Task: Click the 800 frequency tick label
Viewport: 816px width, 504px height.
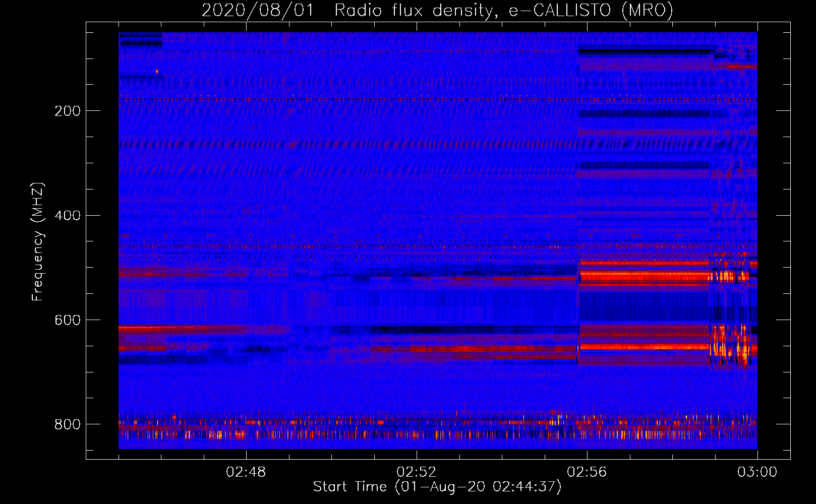Action: [x=68, y=424]
